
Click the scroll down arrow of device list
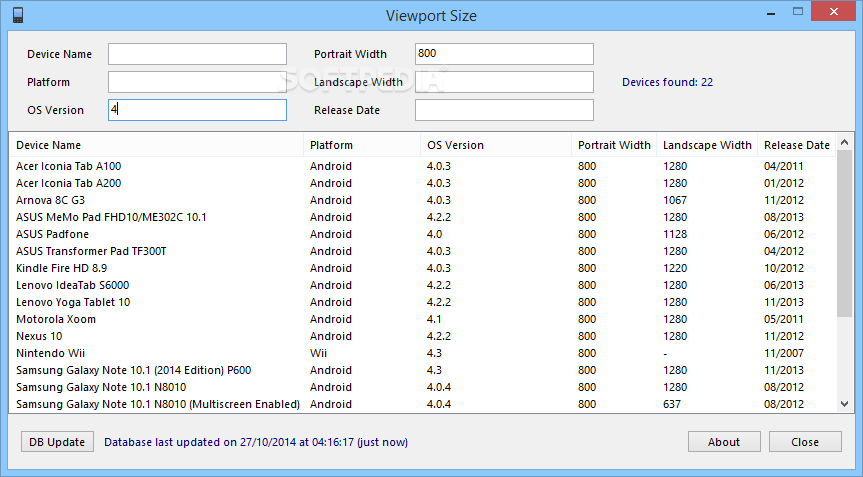pyautogui.click(x=845, y=404)
